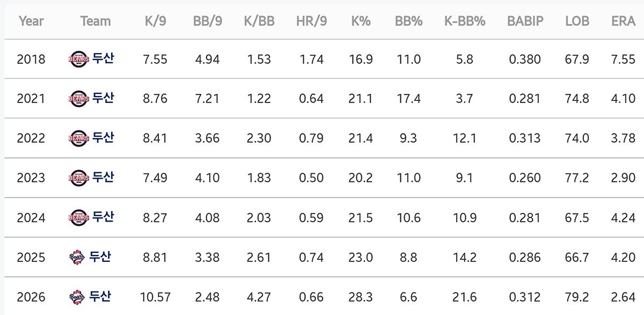Click the script Bears logo in the 2025 row
This screenshot has height=315, width=644.
[x=77, y=257]
